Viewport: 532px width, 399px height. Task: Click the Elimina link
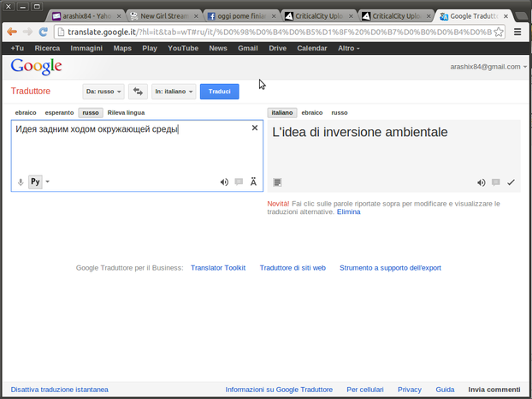click(x=348, y=211)
